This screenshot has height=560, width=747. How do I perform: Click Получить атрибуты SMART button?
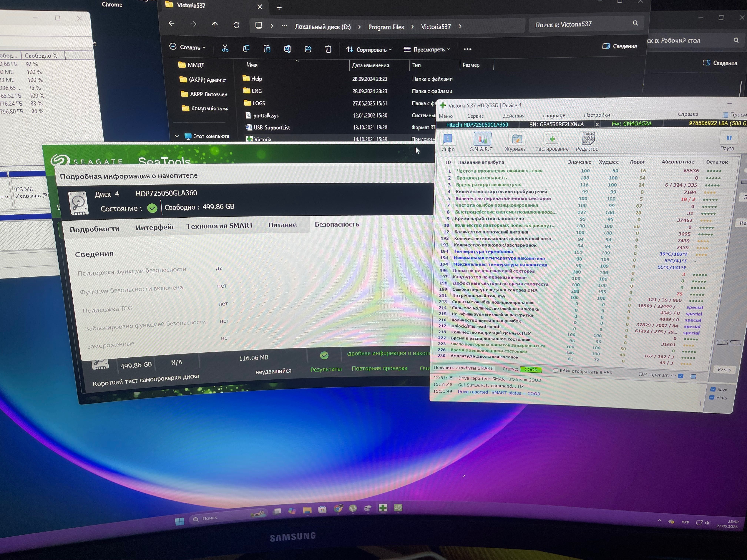point(463,368)
